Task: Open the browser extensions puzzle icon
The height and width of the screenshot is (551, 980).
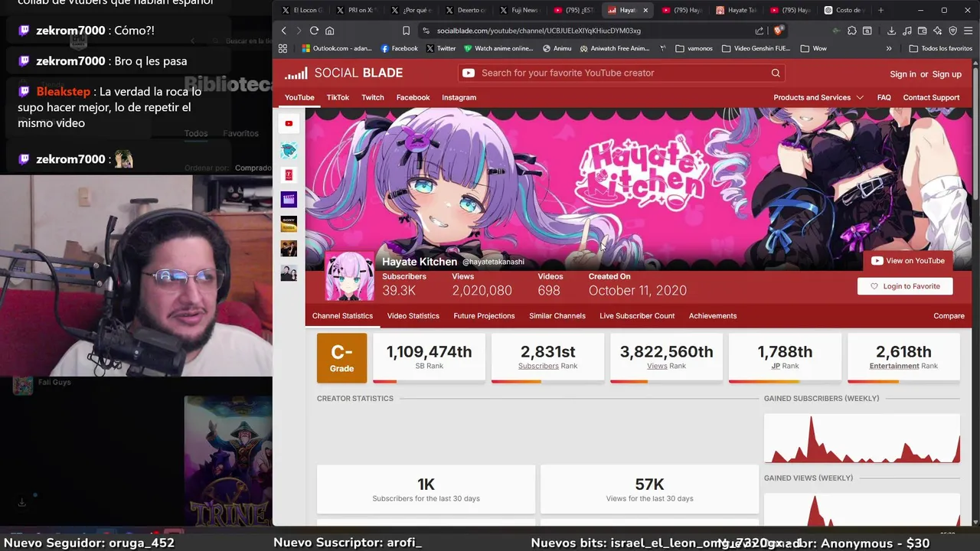Action: coord(851,31)
